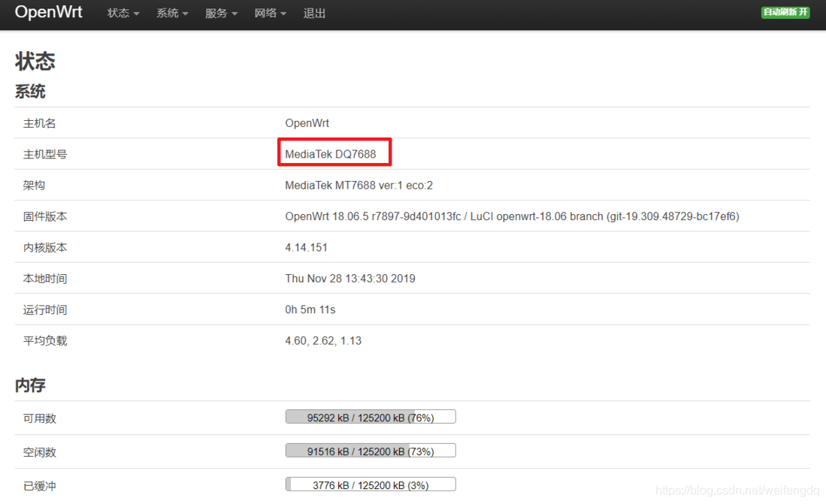Click the 已缓冲 memory bar showing 3%
826x504 pixels.
[x=371, y=484]
